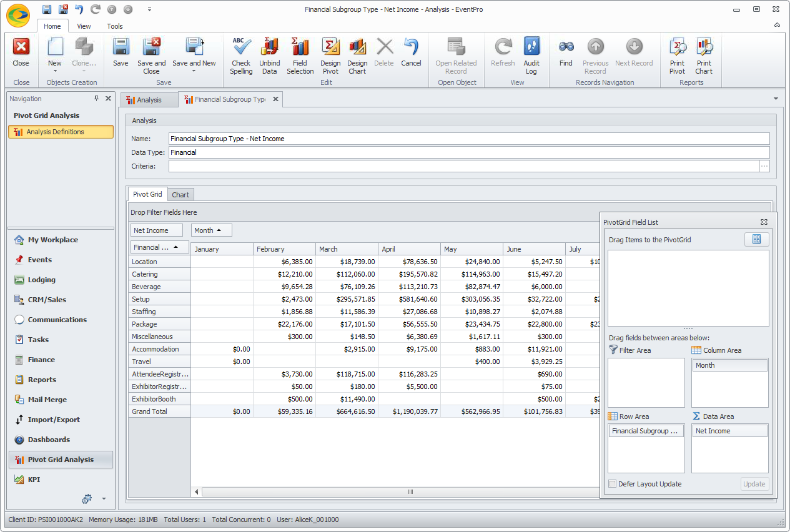Choose Save and Close in the ribbon
Image resolution: width=790 pixels, height=532 pixels.
pos(152,56)
